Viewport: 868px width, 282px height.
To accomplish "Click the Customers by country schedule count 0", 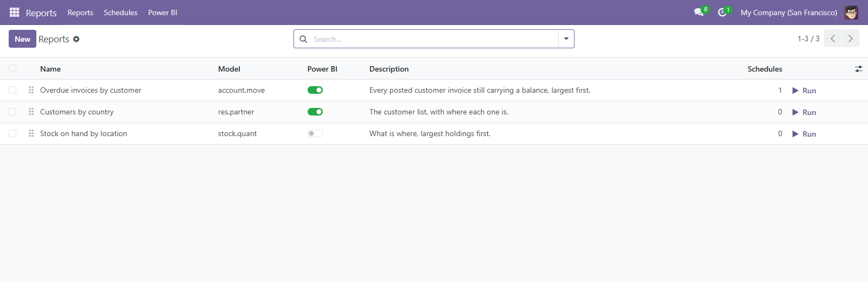I will (780, 112).
